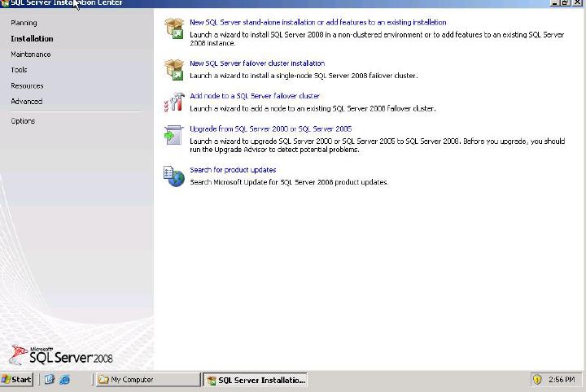Click 'Search Microsoft Update for SQL Server 2008' text
586x392 pixels.
coord(289,182)
